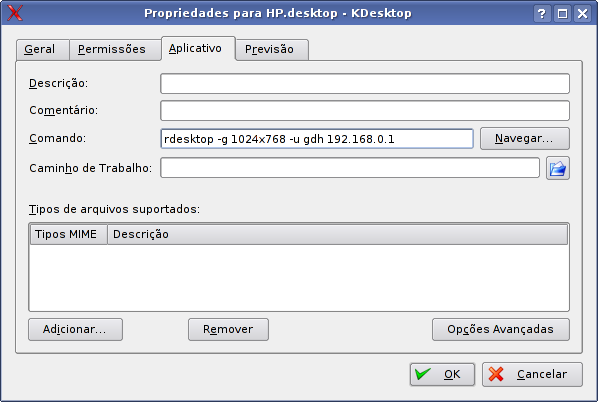
Task: Open the Permissões tab
Action: click(x=115, y=50)
